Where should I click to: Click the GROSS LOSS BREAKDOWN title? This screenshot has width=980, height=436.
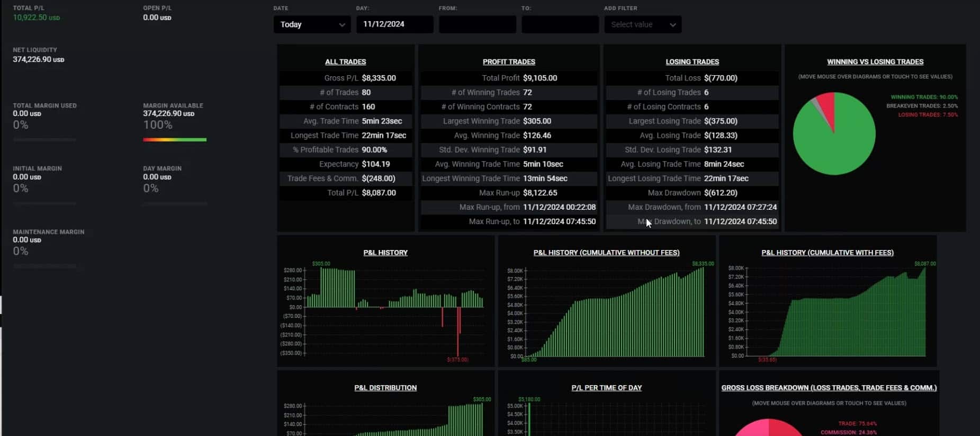click(x=829, y=388)
